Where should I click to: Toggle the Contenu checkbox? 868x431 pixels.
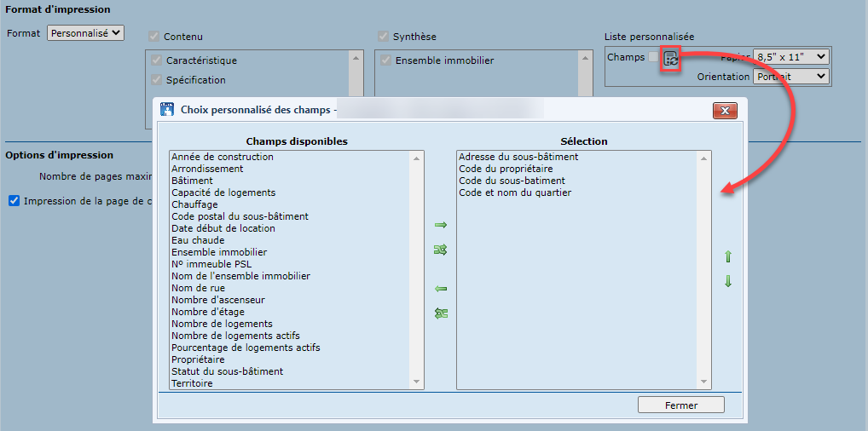click(x=154, y=37)
